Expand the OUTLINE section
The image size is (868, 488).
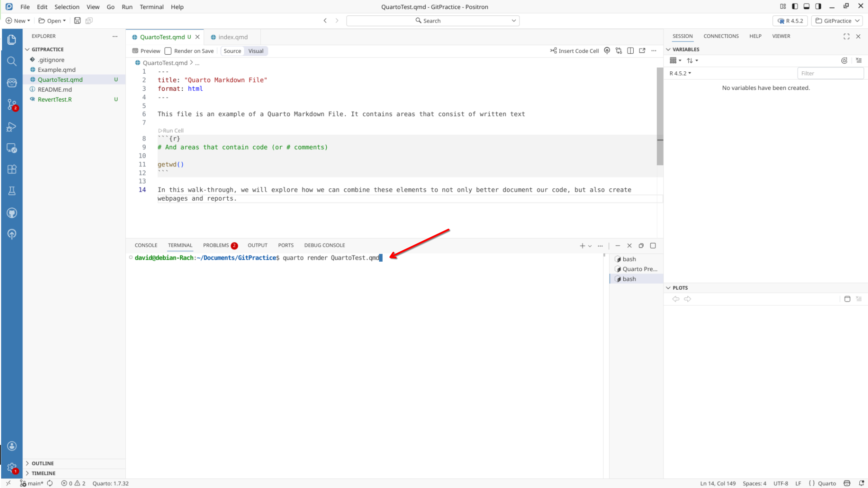pyautogui.click(x=42, y=463)
